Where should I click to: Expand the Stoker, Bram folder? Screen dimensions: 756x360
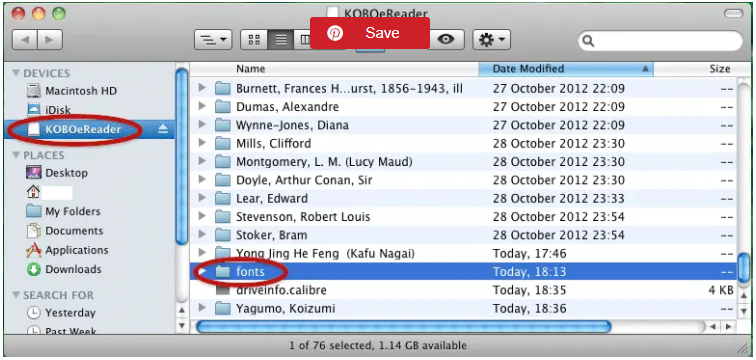tap(202, 235)
